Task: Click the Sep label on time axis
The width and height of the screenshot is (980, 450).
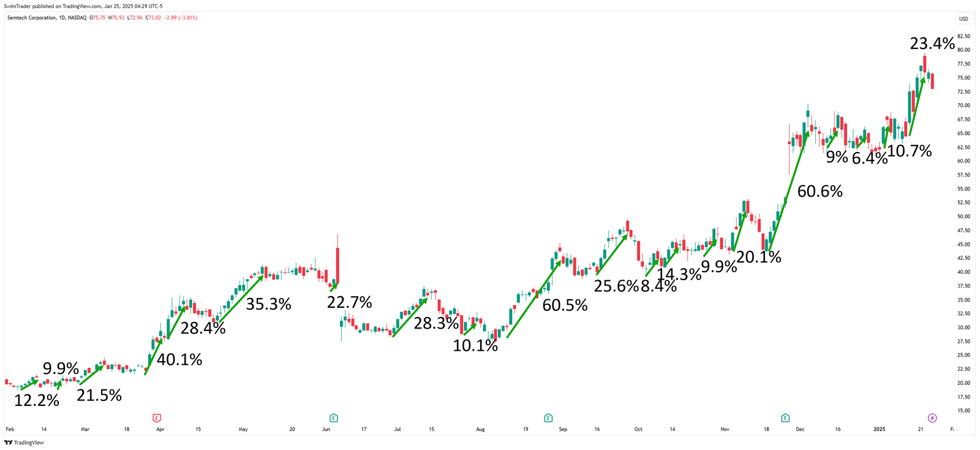Action: coord(563,429)
